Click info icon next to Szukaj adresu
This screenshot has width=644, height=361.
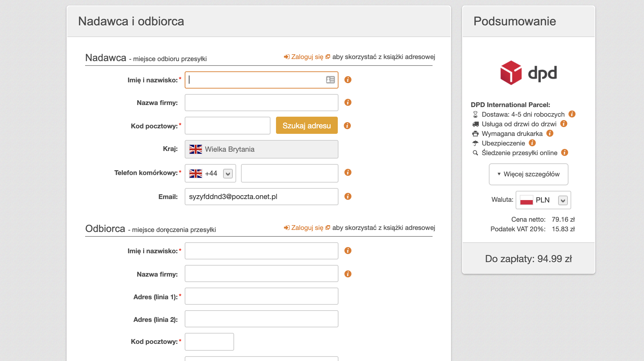point(347,126)
